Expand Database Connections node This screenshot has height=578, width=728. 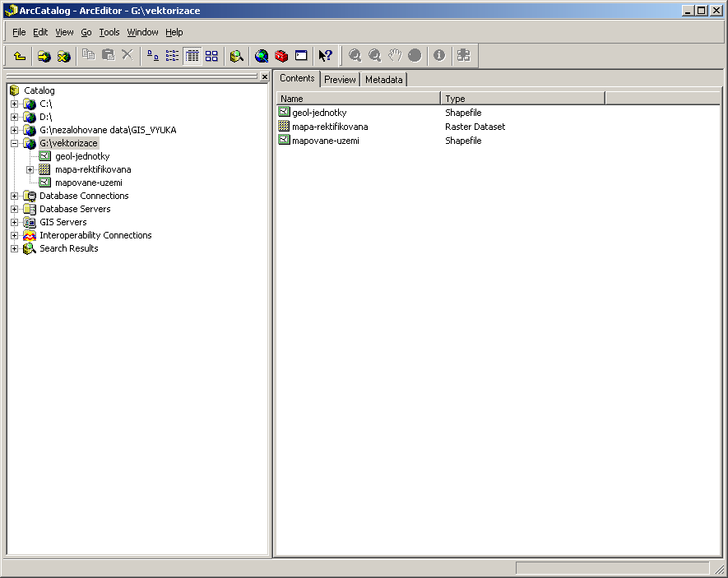click(14, 197)
